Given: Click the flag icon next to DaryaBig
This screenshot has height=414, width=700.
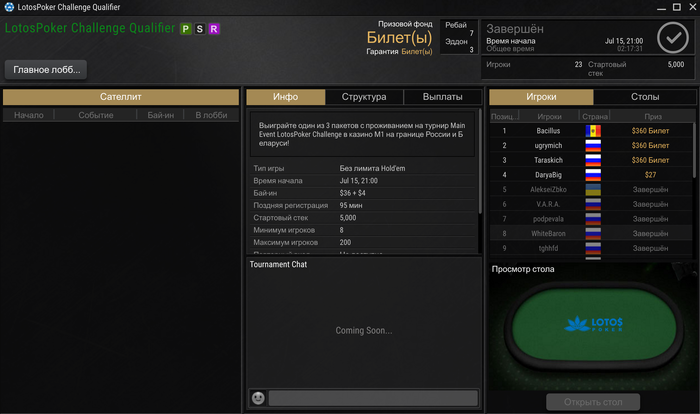Looking at the screenshot, I should [x=593, y=175].
